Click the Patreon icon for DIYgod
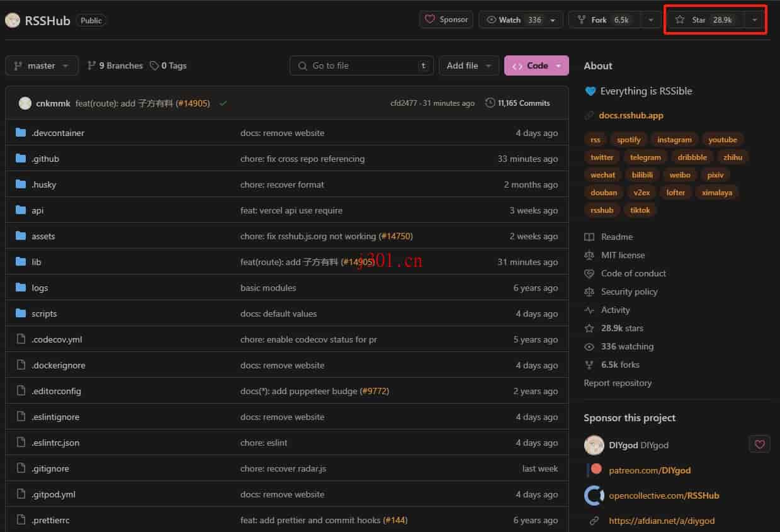Viewport: 780px width, 532px height. tap(593, 470)
